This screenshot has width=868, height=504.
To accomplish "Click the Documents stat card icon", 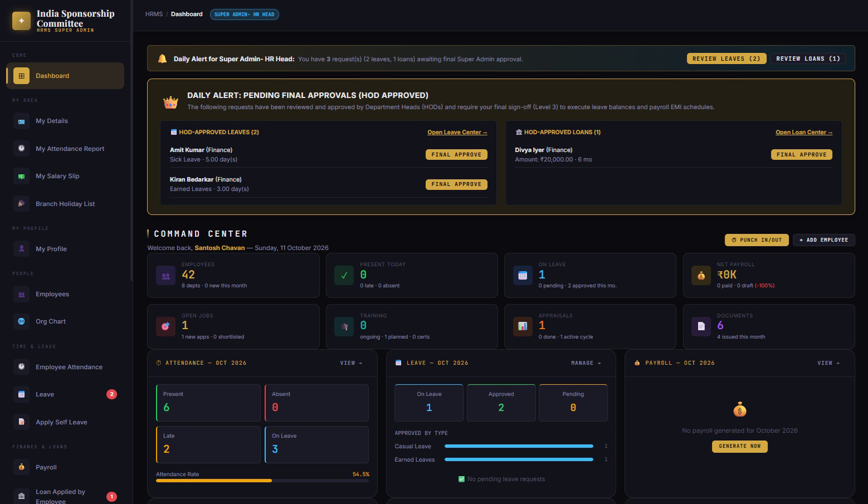I will point(701,326).
